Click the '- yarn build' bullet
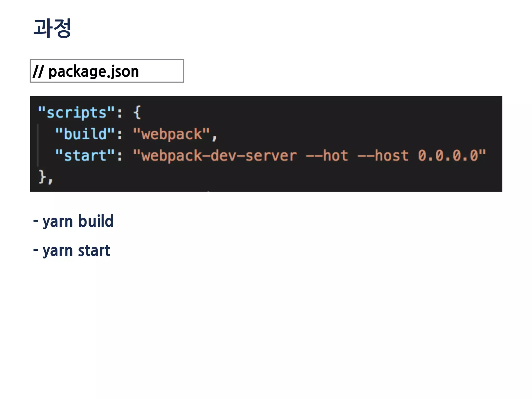 73,221
